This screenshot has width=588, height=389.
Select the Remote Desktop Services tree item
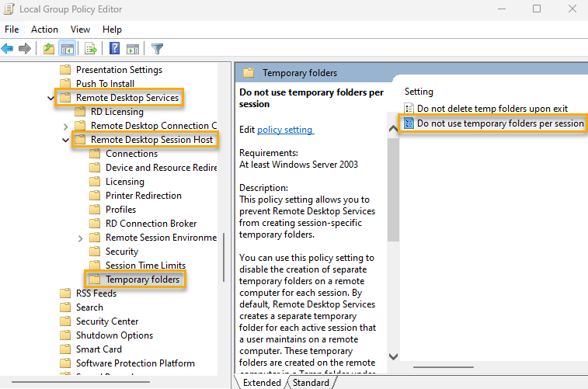click(127, 98)
